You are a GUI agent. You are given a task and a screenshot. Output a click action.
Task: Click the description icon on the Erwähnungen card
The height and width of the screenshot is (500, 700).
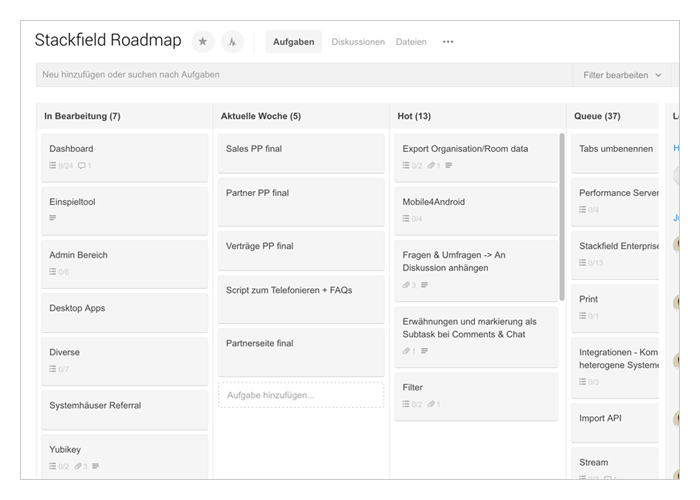click(424, 351)
